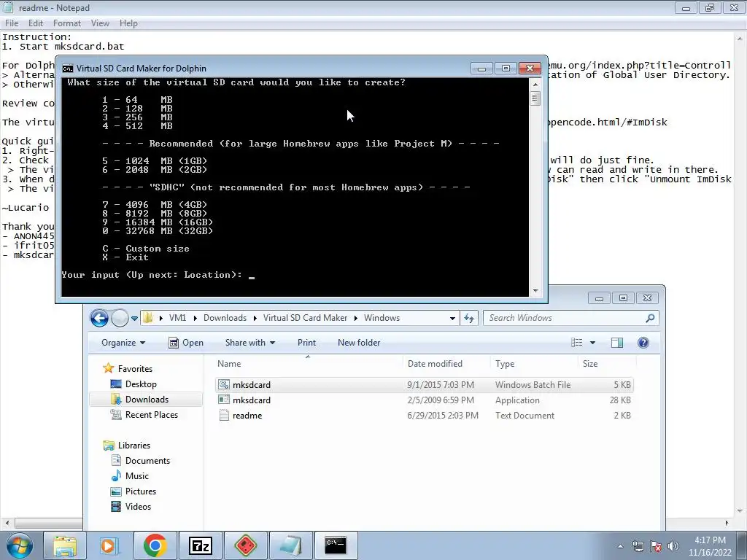Show hidden system tray icons
Screen dimensions: 747x560
(x=620, y=546)
